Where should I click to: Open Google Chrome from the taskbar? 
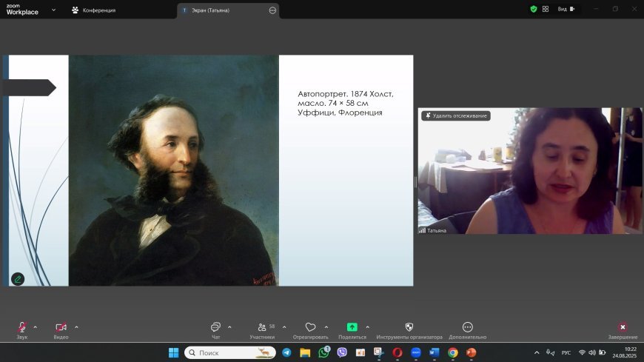[x=452, y=352]
